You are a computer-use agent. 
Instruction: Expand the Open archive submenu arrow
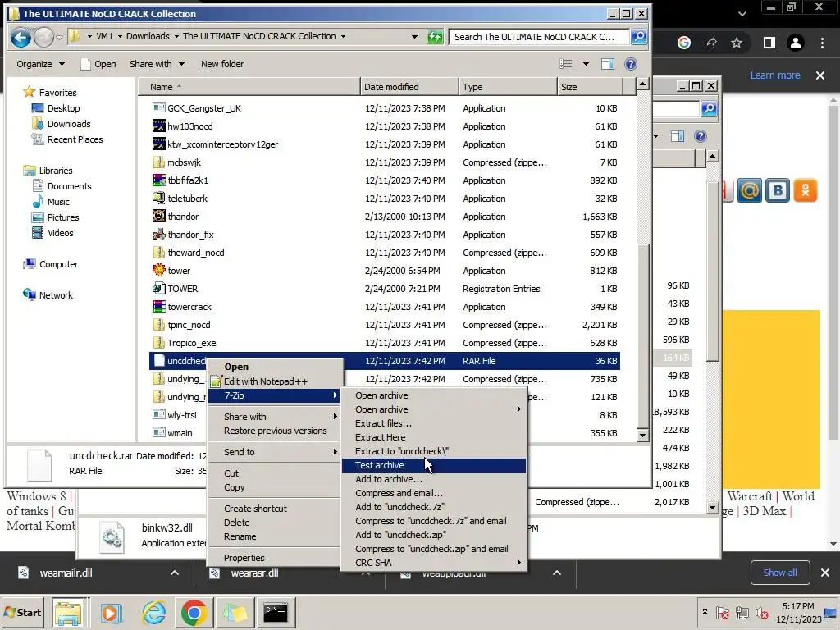[518, 409]
